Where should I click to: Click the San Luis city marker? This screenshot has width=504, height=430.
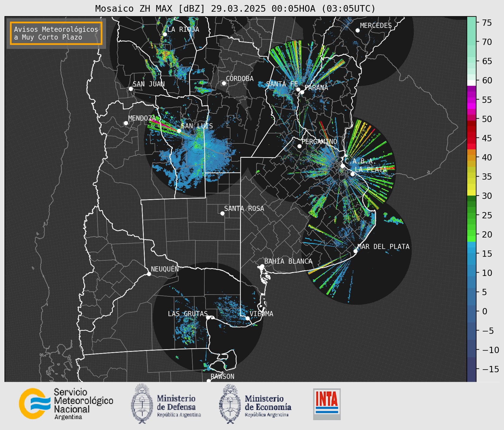coord(179,131)
